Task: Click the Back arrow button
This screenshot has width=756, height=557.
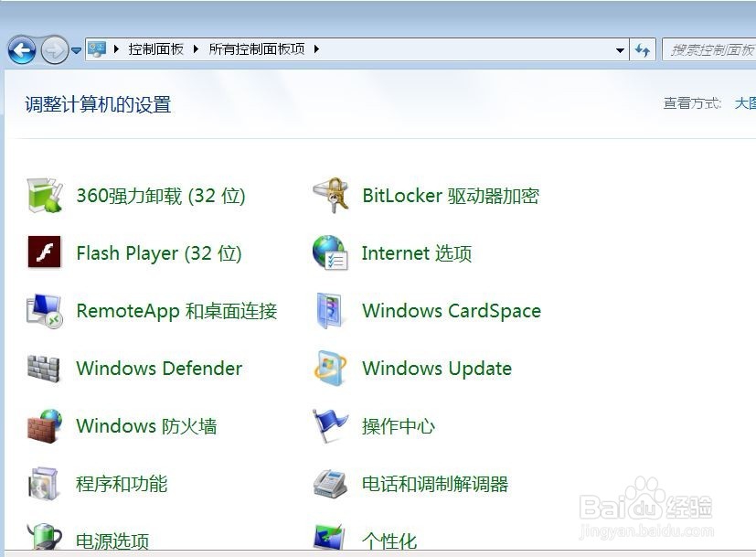Action: pyautogui.click(x=22, y=49)
